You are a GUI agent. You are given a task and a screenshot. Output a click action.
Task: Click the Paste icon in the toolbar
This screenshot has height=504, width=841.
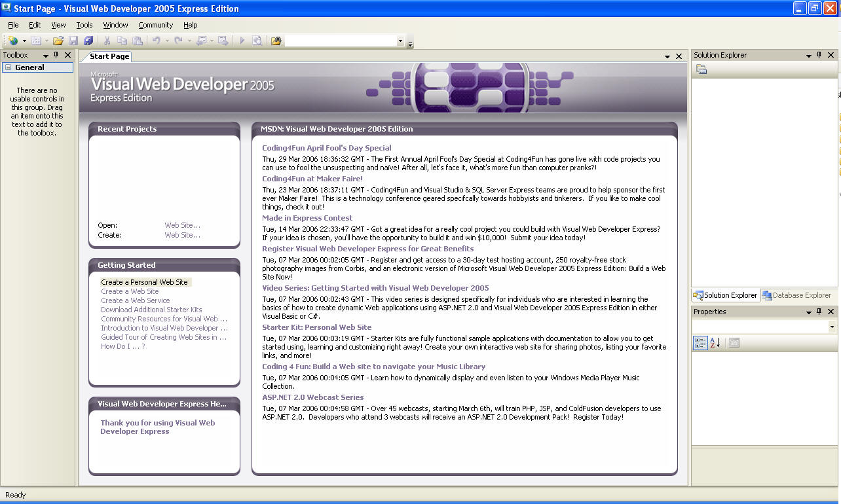coord(138,41)
